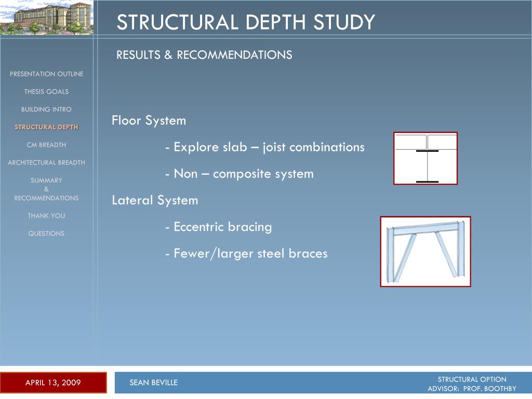Select Building Intro in the outline
Viewport: 532px width, 399px height.
tap(46, 109)
